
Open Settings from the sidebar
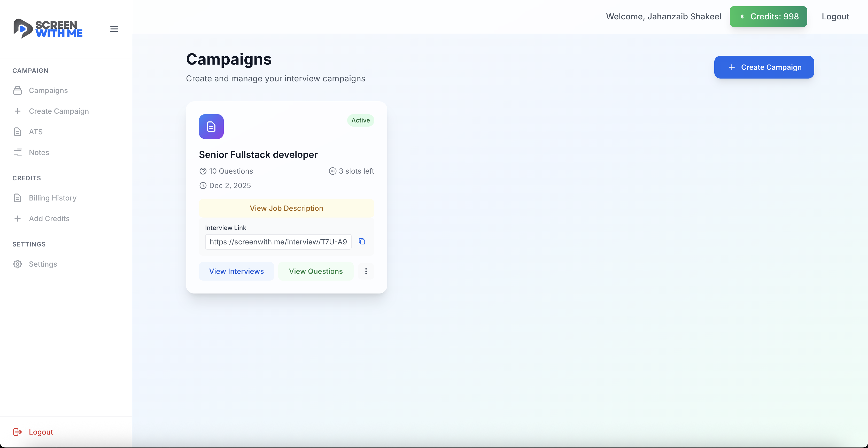(x=43, y=264)
